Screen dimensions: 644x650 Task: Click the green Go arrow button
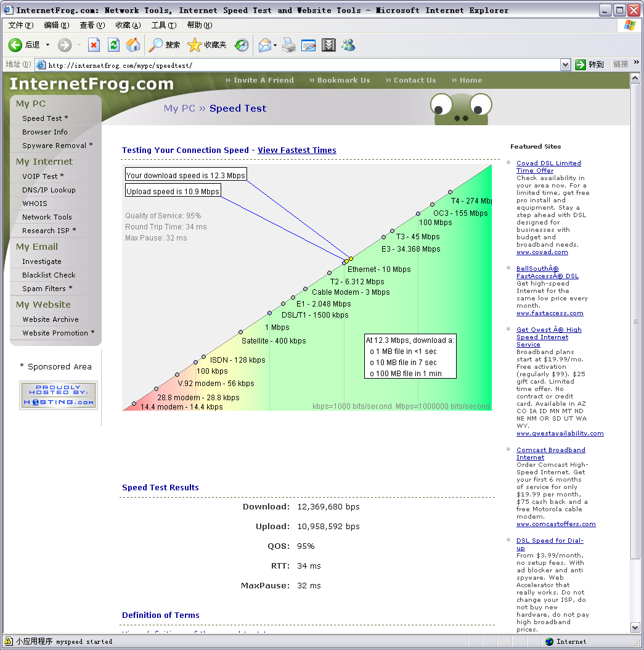click(x=581, y=65)
